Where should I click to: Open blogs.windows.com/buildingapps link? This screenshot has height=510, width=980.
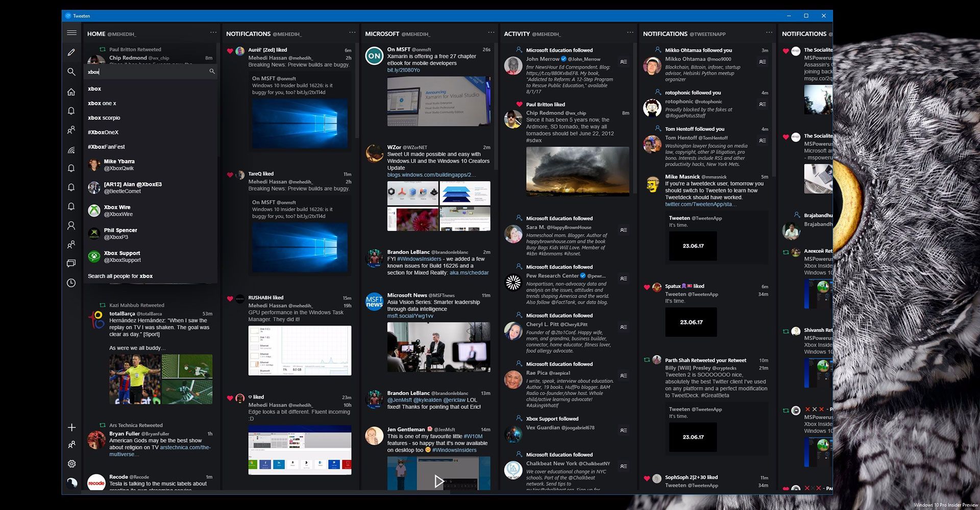click(431, 175)
